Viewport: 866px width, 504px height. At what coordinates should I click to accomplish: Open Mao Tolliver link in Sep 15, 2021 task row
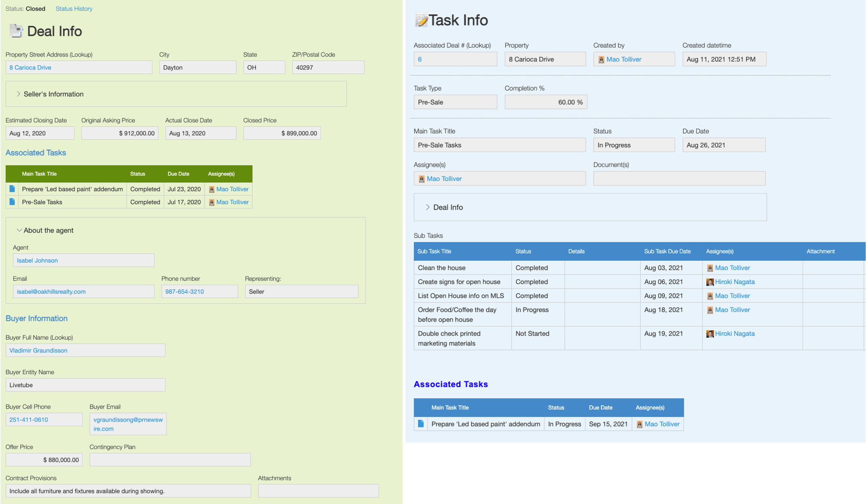coord(662,424)
